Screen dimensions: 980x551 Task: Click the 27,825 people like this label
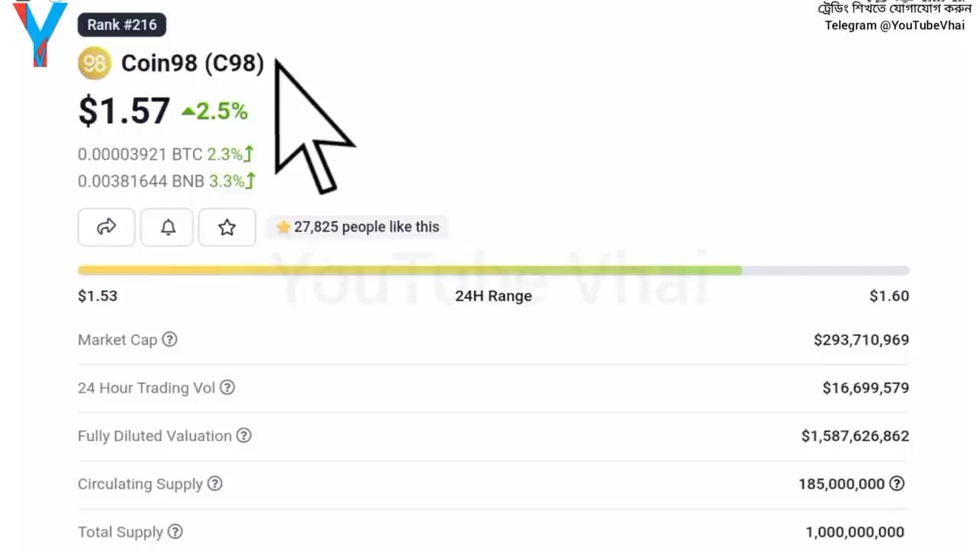point(358,227)
